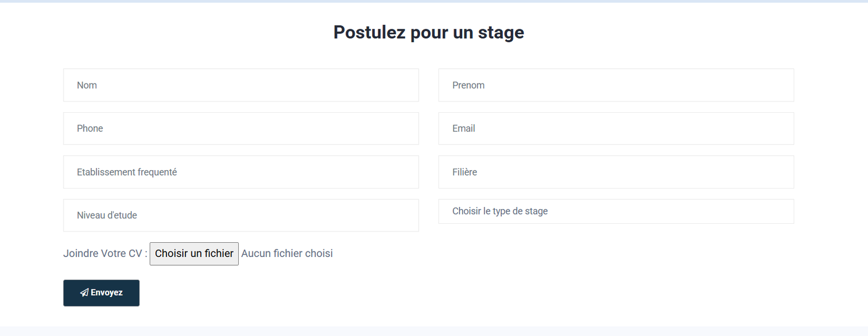868x336 pixels.
Task: Select the Filière input field
Action: [x=616, y=172]
